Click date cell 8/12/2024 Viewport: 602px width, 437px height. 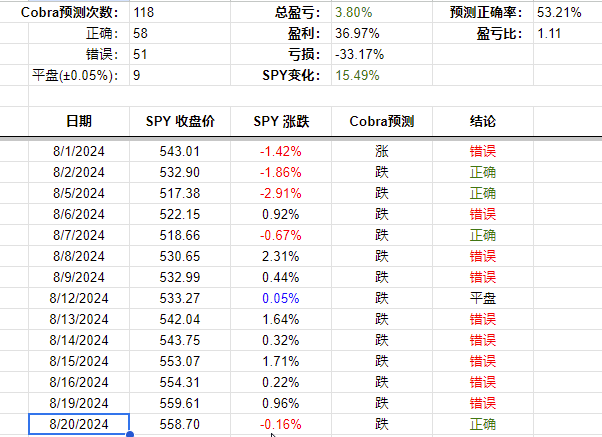tap(79, 298)
